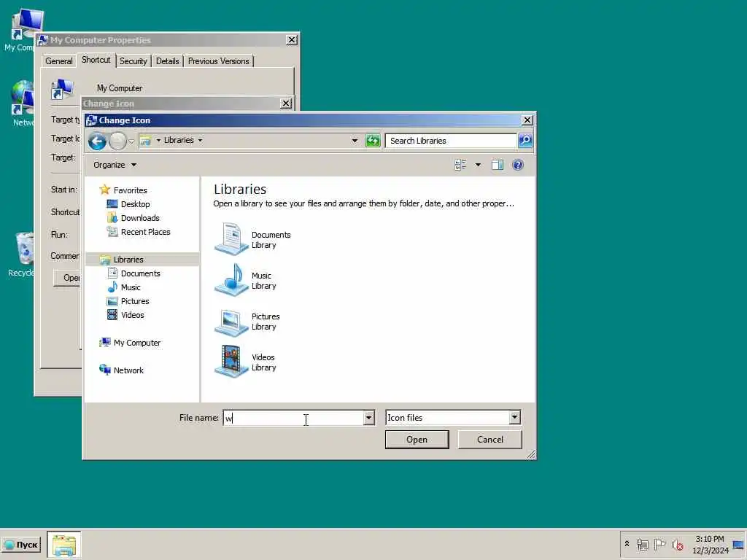Switch to Security tab in Properties

click(133, 61)
